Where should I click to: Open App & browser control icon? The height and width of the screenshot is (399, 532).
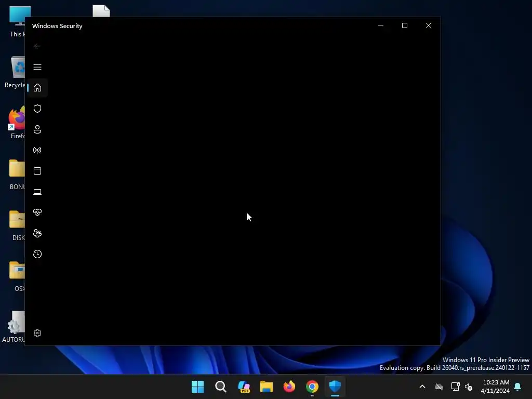point(37,170)
